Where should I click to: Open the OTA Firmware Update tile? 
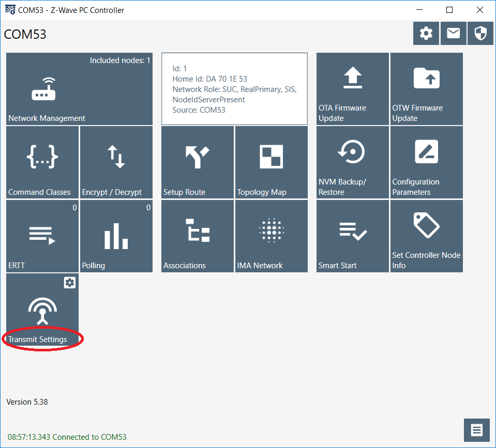click(353, 89)
